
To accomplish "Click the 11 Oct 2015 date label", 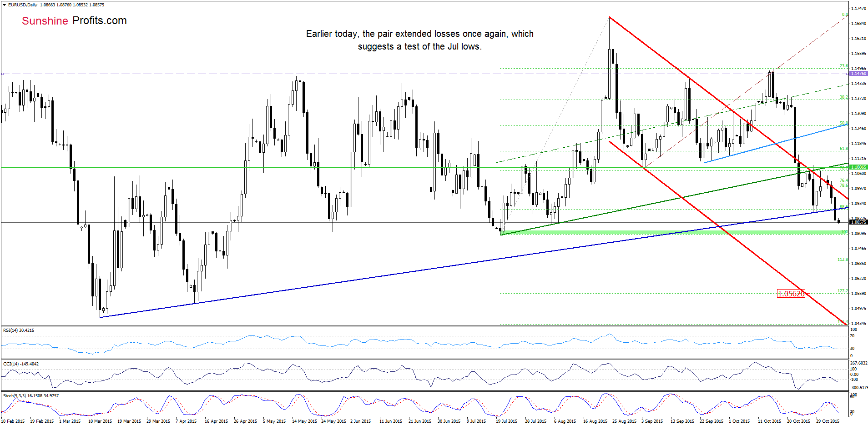I will click(769, 421).
